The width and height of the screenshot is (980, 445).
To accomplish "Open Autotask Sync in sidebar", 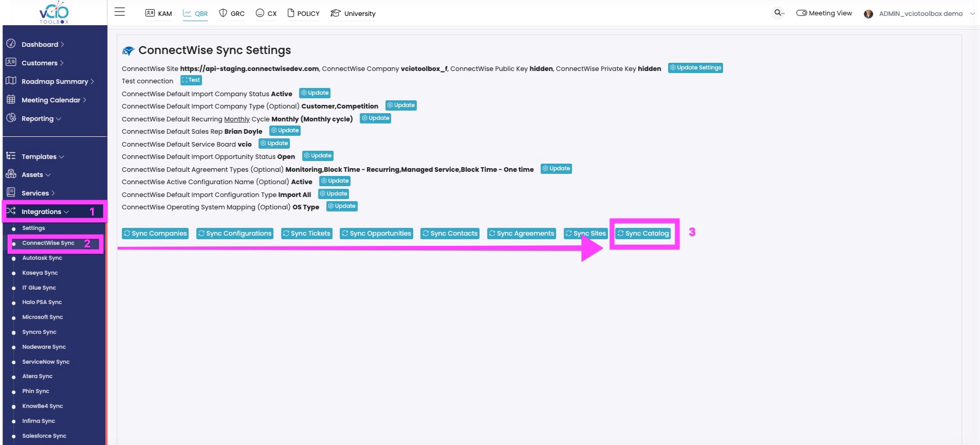I will tap(42, 258).
